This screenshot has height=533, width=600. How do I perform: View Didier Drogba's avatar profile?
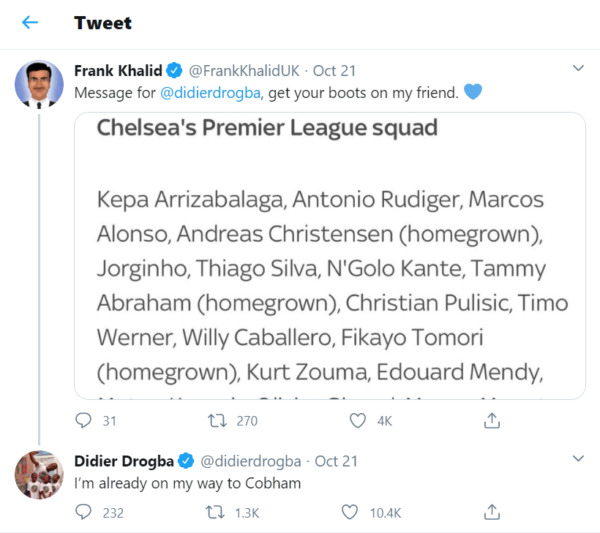39,474
